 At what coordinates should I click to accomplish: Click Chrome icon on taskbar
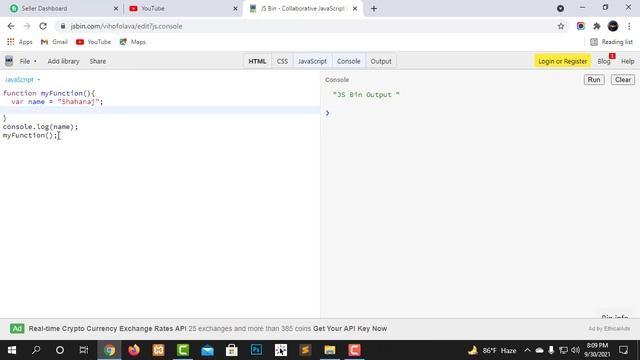[109, 350]
